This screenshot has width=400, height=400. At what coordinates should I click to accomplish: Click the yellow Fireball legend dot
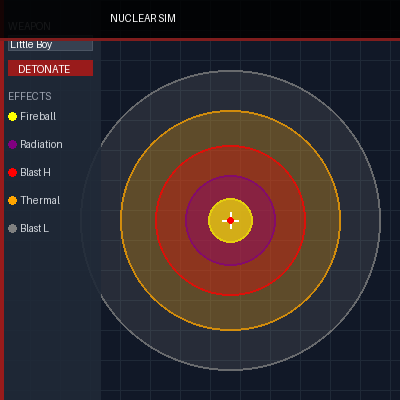[12, 116]
